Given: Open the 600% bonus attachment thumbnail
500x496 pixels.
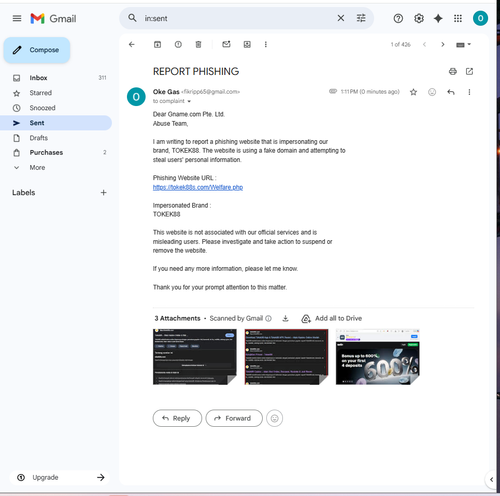Looking at the screenshot, I should 378,357.
